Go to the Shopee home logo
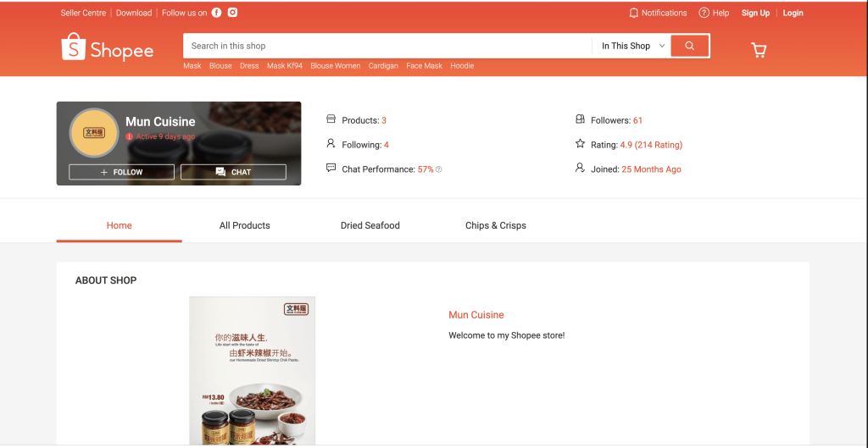Image resolution: width=868 pixels, height=448 pixels. (x=108, y=47)
